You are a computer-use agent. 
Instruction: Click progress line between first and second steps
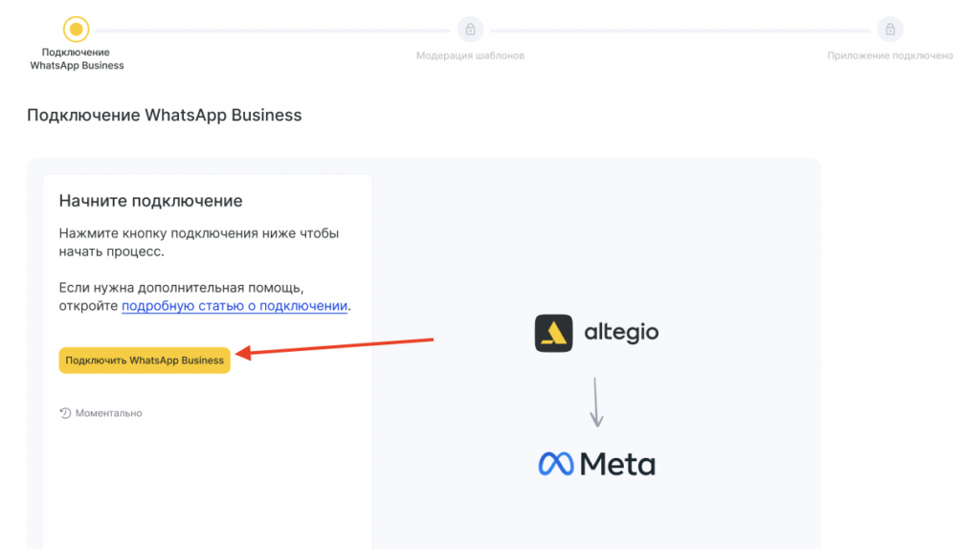pos(273,29)
